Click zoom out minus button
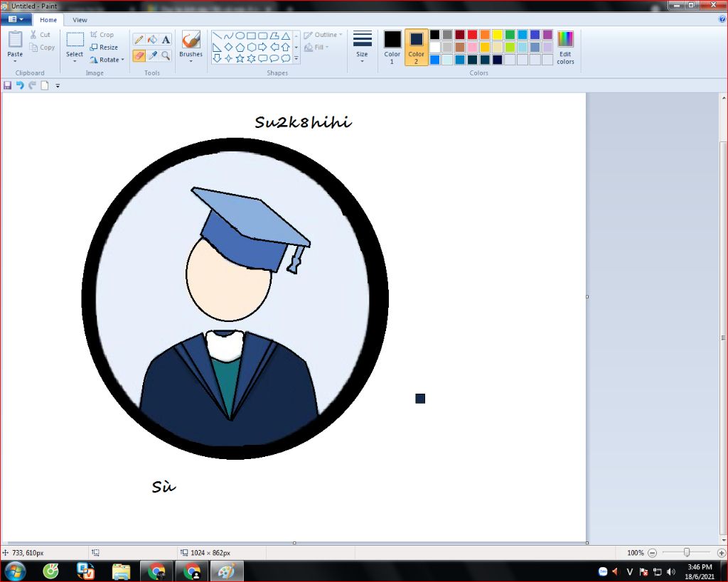The width and height of the screenshot is (728, 582). click(653, 553)
